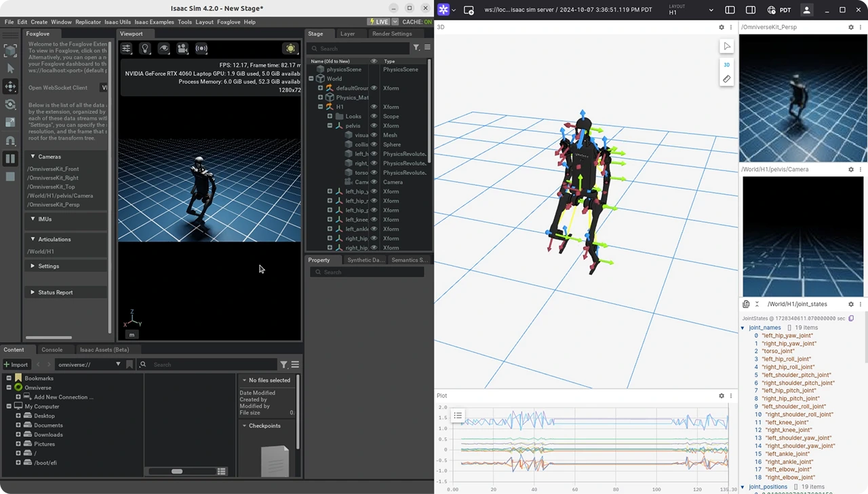
Task: Toggle visibility eye for H1 prim
Action: [374, 107]
